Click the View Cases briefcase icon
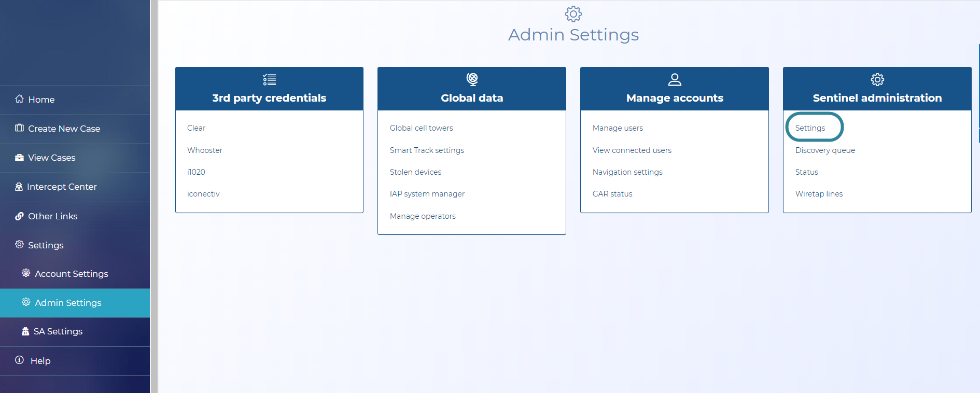Viewport: 980px width, 393px height. pos(19,158)
